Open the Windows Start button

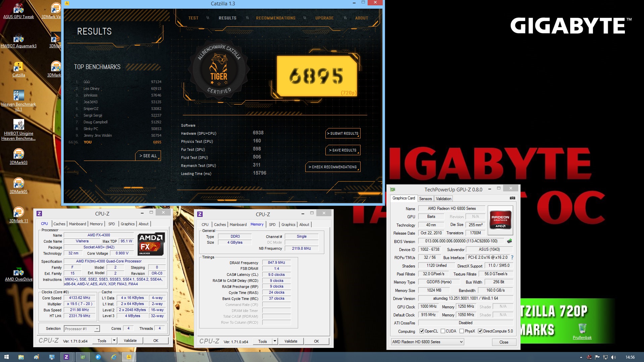6,357
